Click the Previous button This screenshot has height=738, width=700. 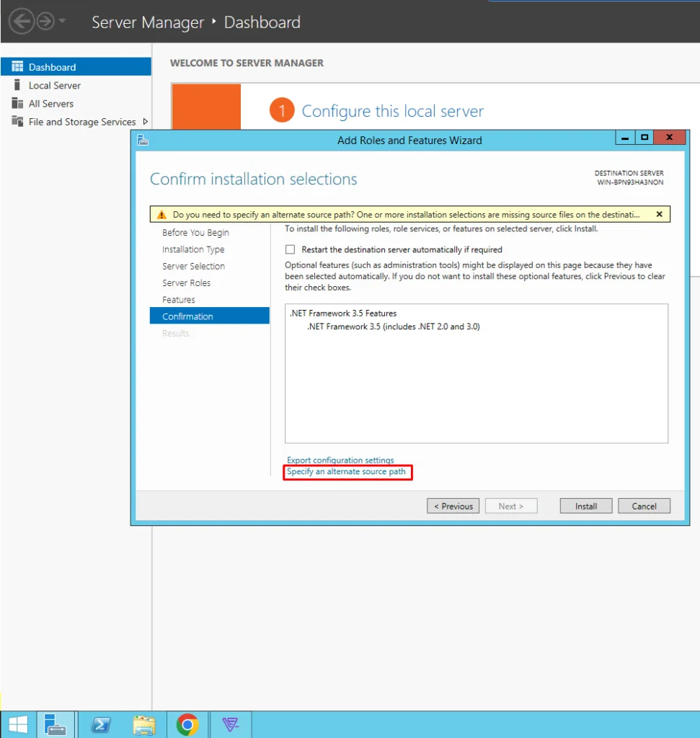point(453,506)
